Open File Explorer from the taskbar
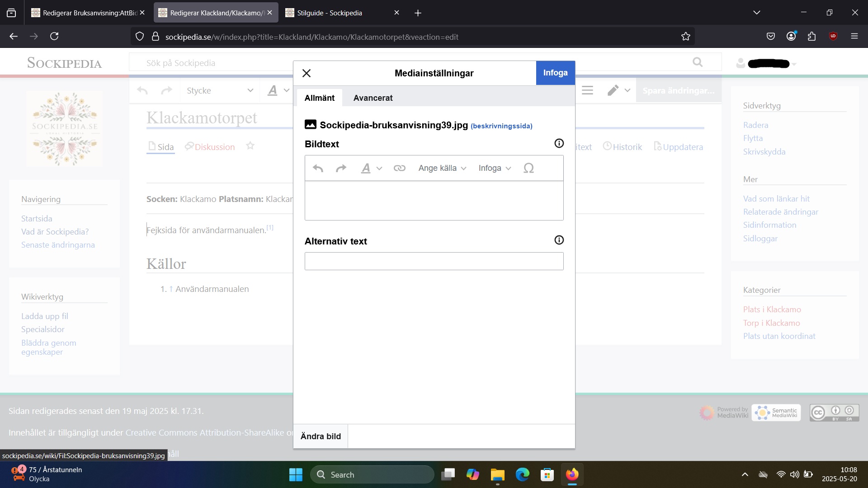This screenshot has height=488, width=868. click(x=497, y=475)
